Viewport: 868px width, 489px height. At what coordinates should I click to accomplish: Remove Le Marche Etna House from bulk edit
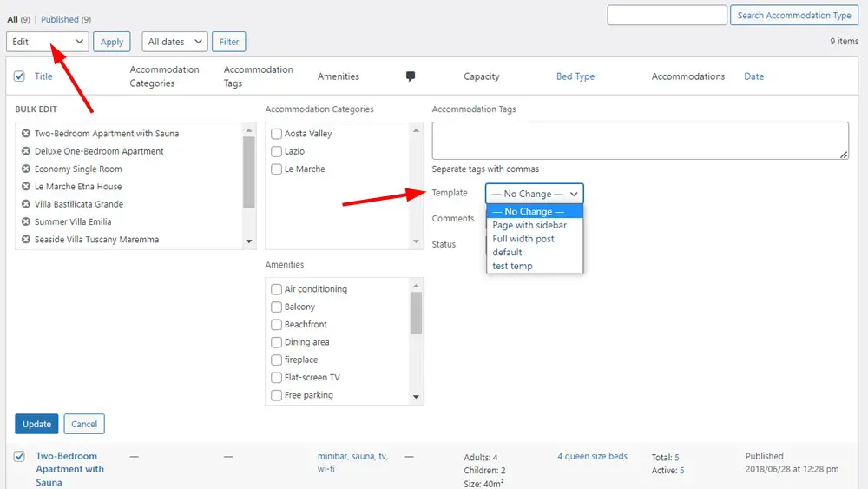[x=25, y=187]
